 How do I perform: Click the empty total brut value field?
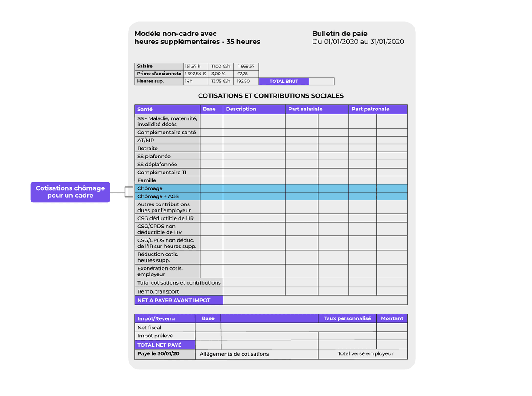(321, 82)
